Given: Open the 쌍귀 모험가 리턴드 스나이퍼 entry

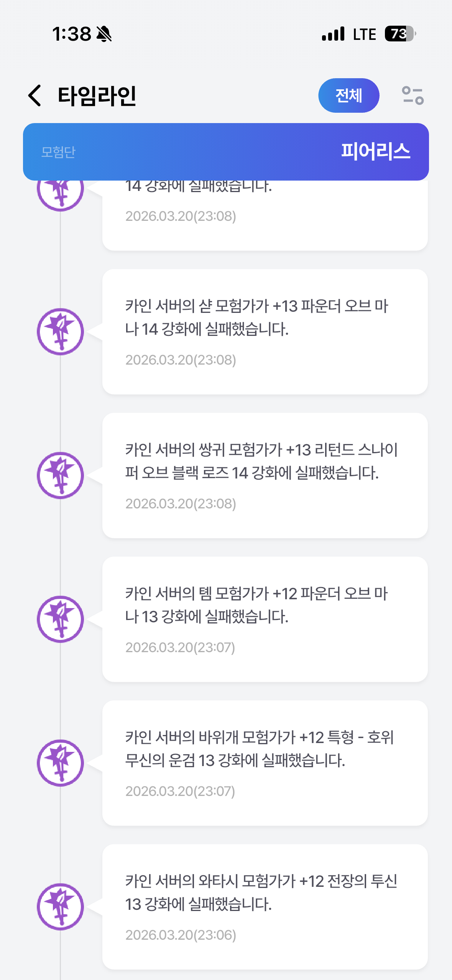Looking at the screenshot, I should [x=265, y=475].
